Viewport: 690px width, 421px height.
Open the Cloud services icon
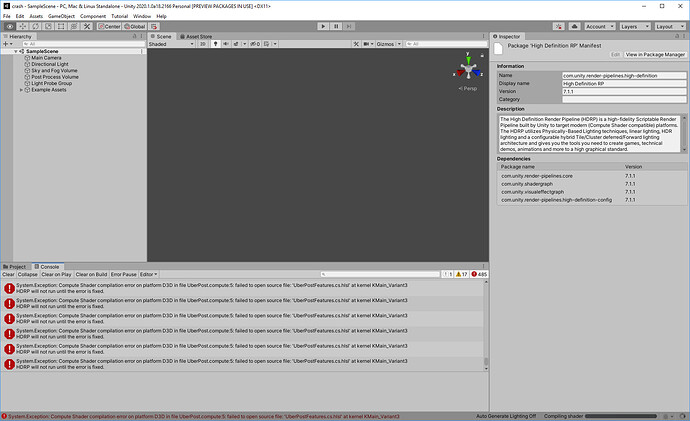tap(574, 26)
